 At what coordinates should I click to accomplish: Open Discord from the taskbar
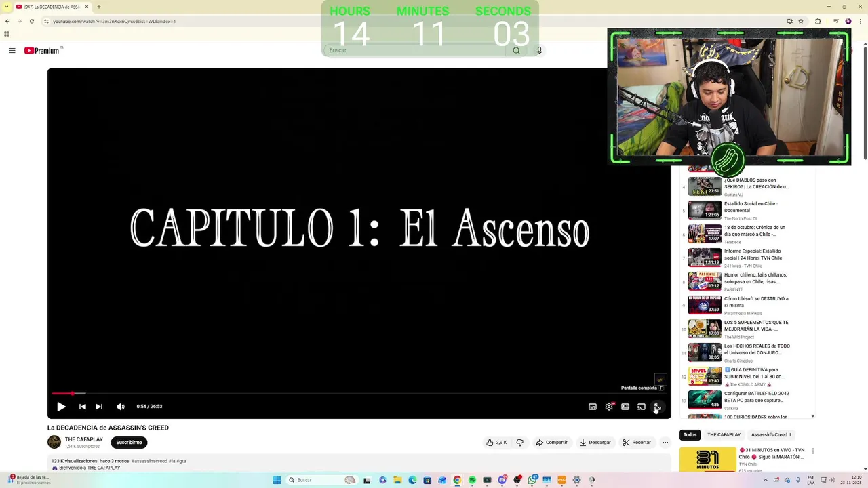click(502, 480)
